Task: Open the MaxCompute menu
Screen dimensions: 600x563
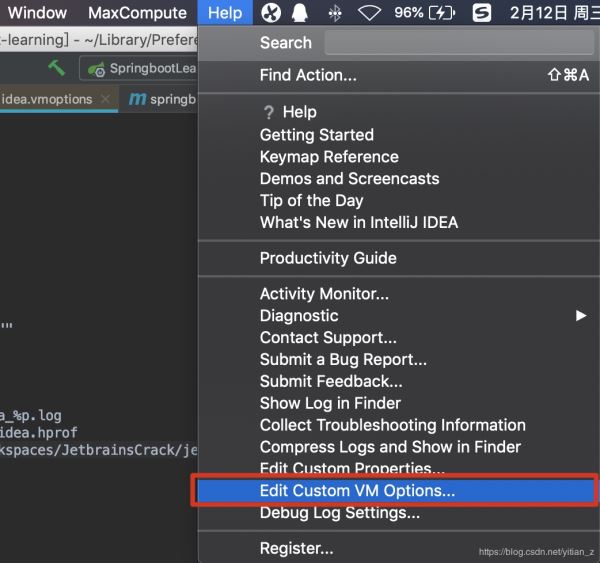Action: (x=137, y=13)
